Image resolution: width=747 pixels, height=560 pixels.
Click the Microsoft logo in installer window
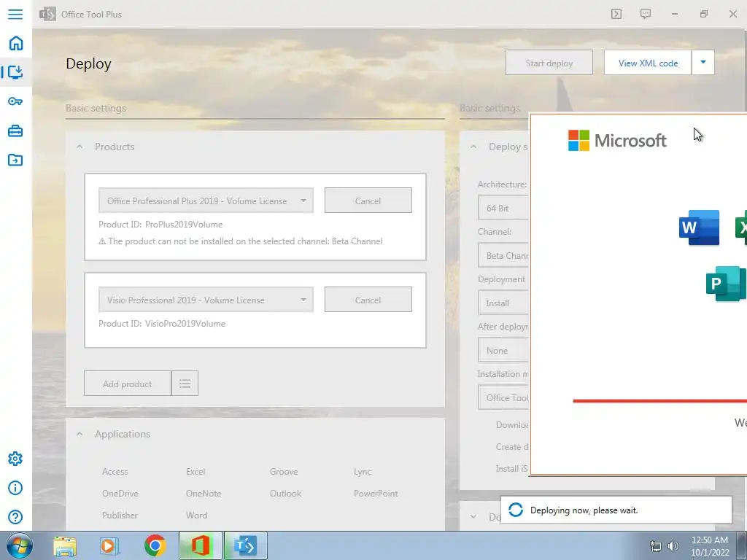click(x=617, y=141)
